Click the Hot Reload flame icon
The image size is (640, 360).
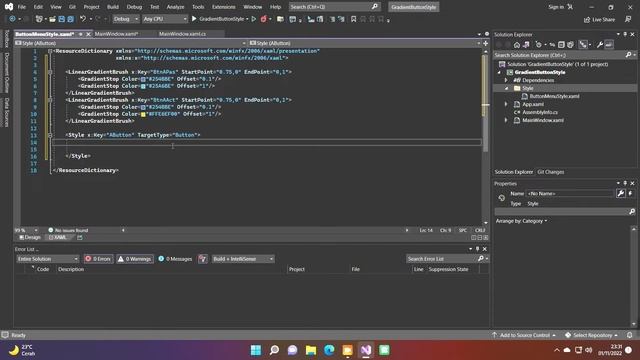pyautogui.click(x=264, y=19)
